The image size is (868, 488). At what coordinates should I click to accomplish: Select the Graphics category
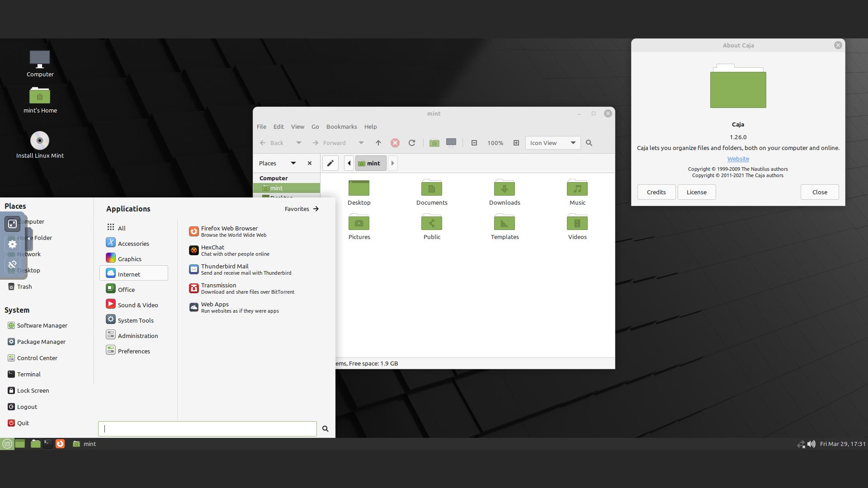133,258
